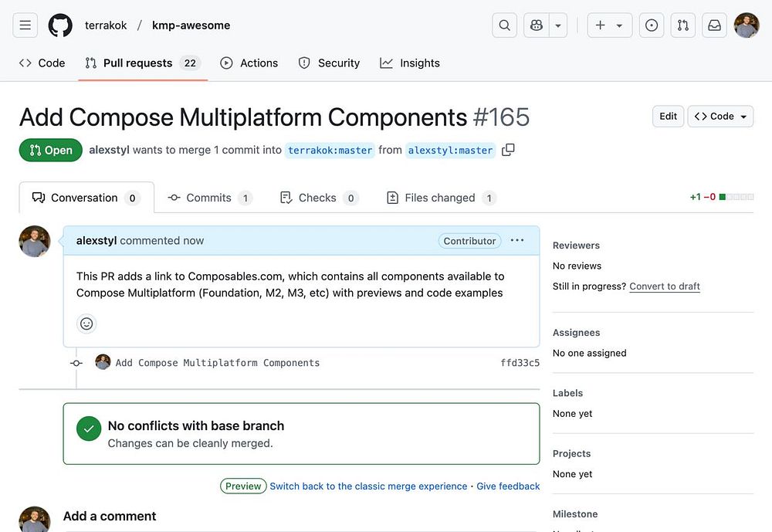Open the issues circle icon

click(652, 25)
